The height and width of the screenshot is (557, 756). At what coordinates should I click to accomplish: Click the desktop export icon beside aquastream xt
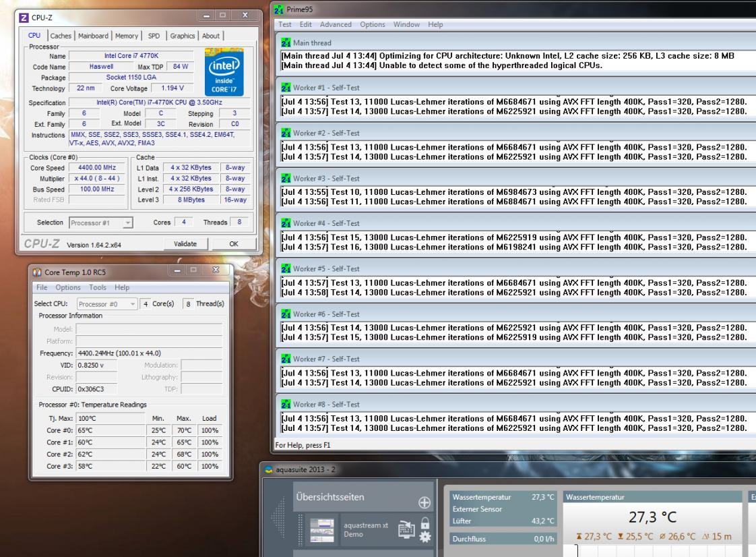pyautogui.click(x=406, y=529)
